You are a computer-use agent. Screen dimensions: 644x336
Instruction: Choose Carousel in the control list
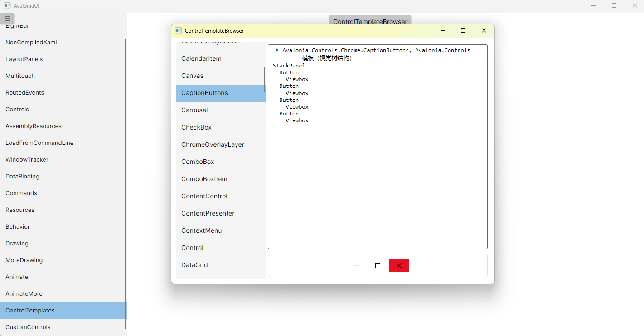point(220,110)
